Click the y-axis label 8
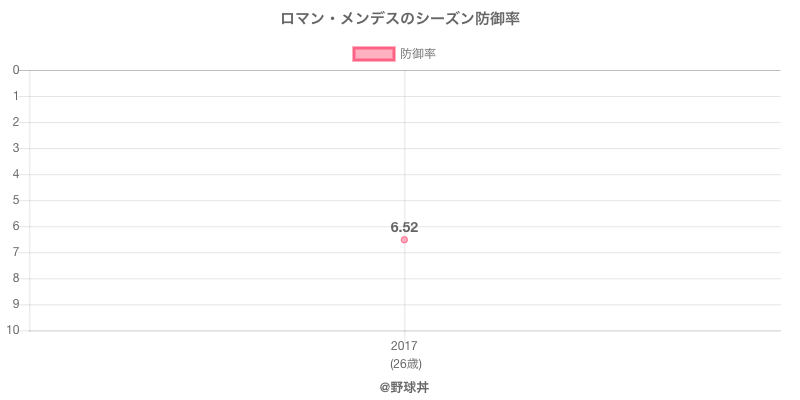Screen dimensions: 800x400 pyautogui.click(x=17, y=278)
